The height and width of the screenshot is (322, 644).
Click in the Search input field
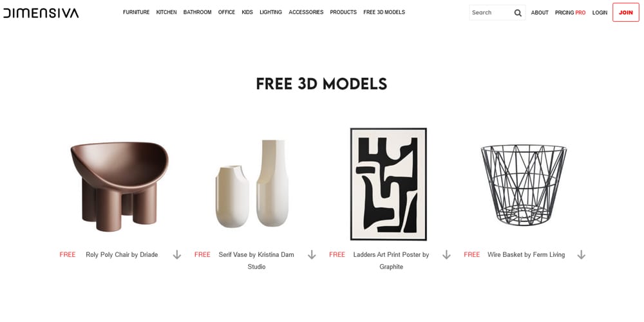(x=491, y=13)
